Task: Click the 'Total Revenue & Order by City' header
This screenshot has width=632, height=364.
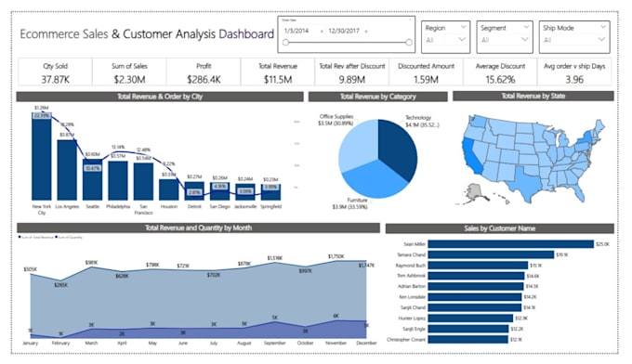Action: [160, 97]
